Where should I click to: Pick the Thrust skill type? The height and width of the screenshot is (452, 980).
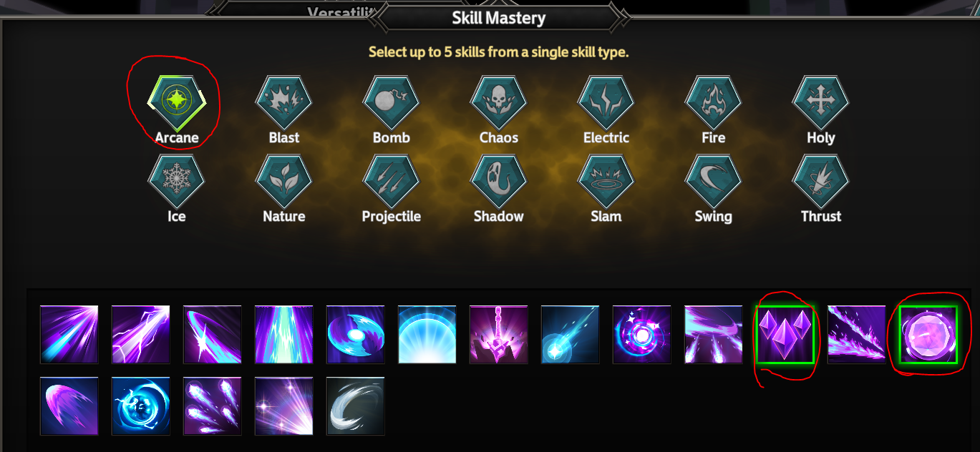[820, 180]
